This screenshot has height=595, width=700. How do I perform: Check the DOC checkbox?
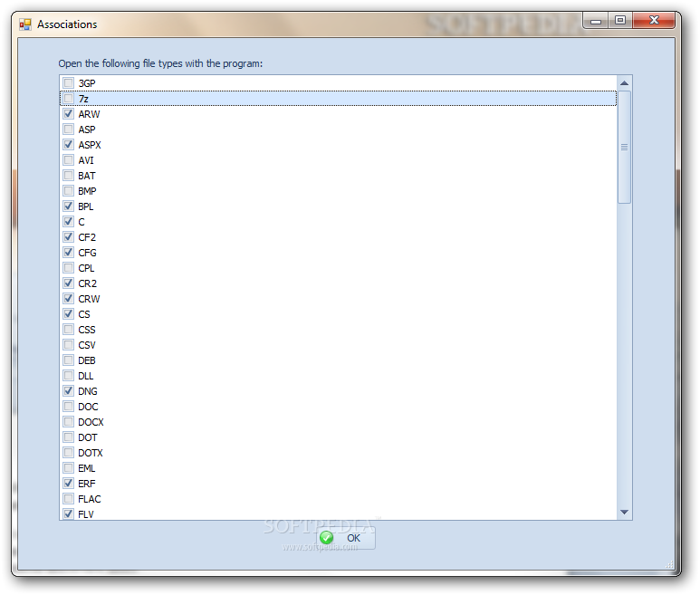68,407
